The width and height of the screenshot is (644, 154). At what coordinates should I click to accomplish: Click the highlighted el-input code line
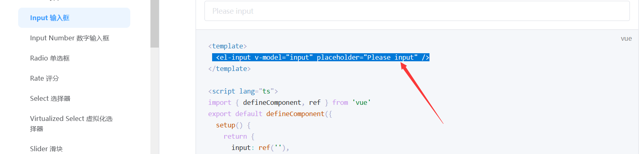pos(321,57)
